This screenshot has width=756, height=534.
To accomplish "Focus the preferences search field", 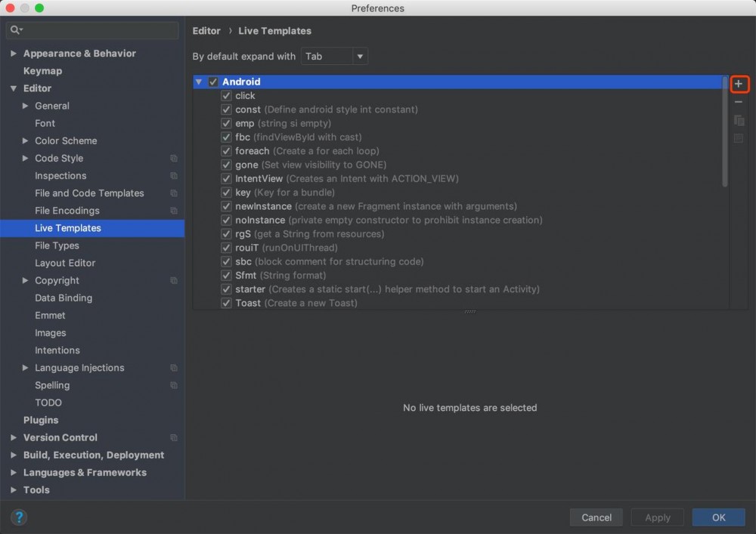I will (x=98, y=30).
